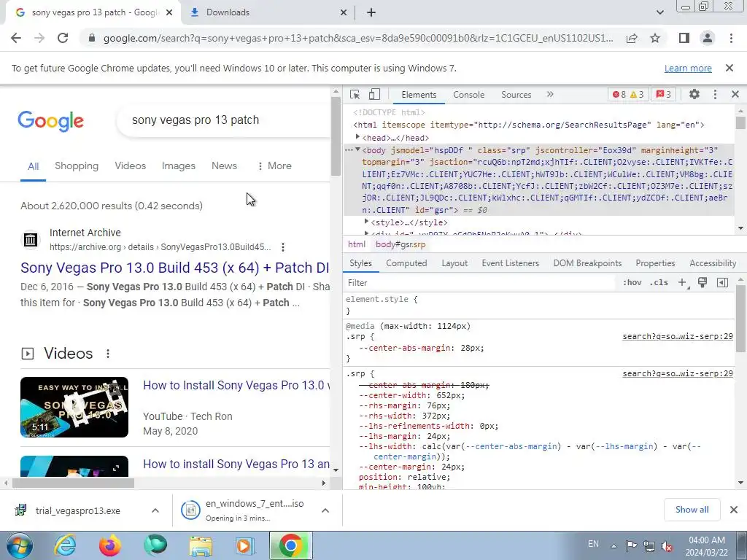Open Internet Archive result options three dots
Image resolution: width=747 pixels, height=560 pixels.
(283, 247)
